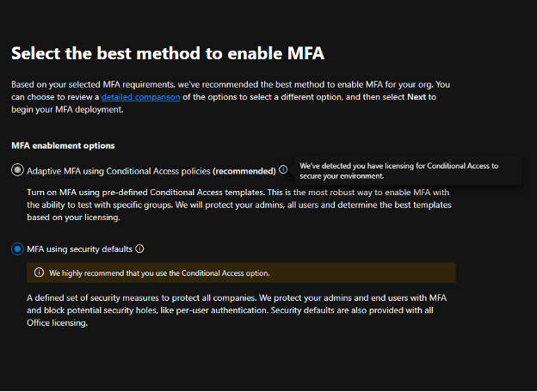This screenshot has height=392, width=537.
Task: Click warning info icon in yellow banner
Action: (x=38, y=273)
